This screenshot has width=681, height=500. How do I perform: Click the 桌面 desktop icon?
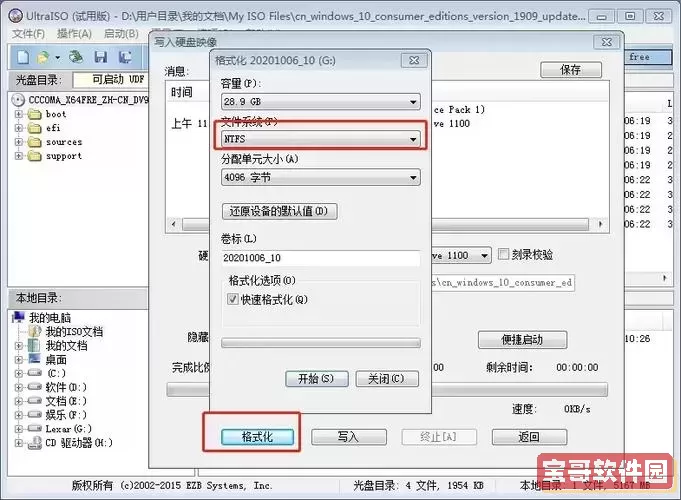click(x=34, y=359)
